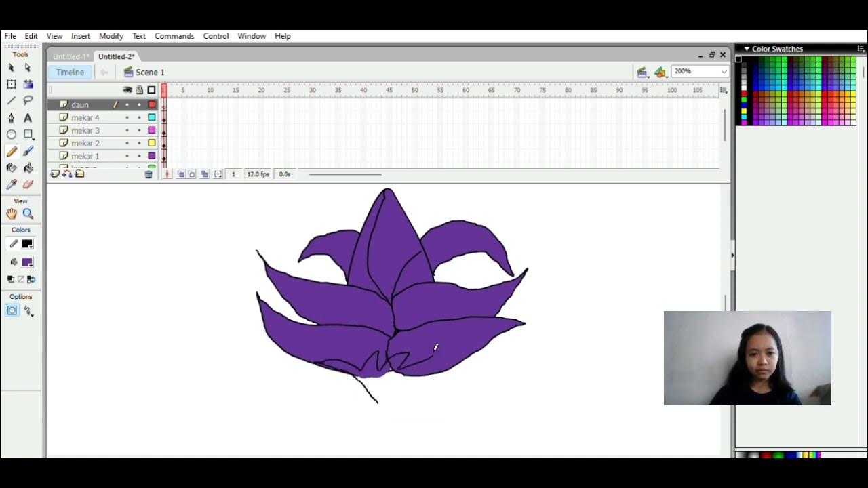Toggle lock dot of mekar 3 layer

point(139,130)
